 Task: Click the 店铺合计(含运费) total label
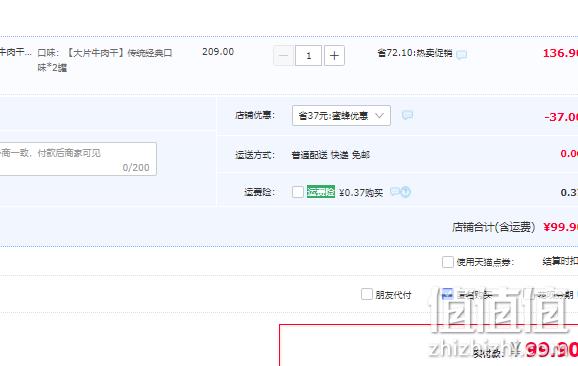point(494,227)
